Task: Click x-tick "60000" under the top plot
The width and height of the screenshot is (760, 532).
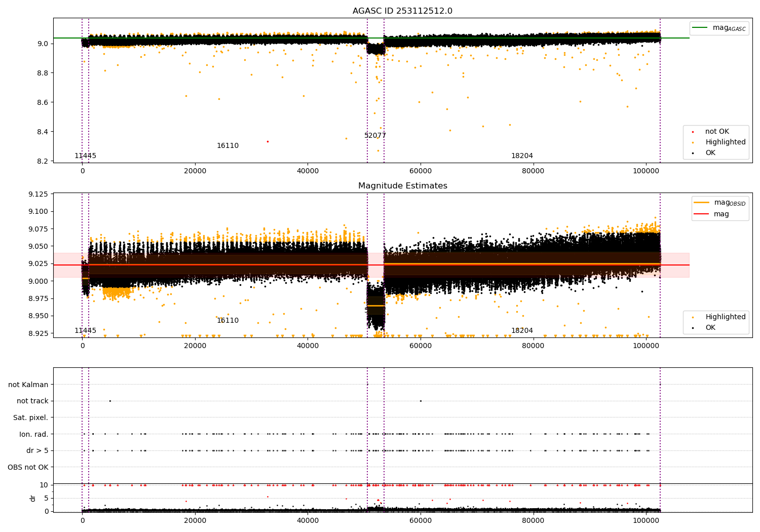Action: (x=421, y=171)
